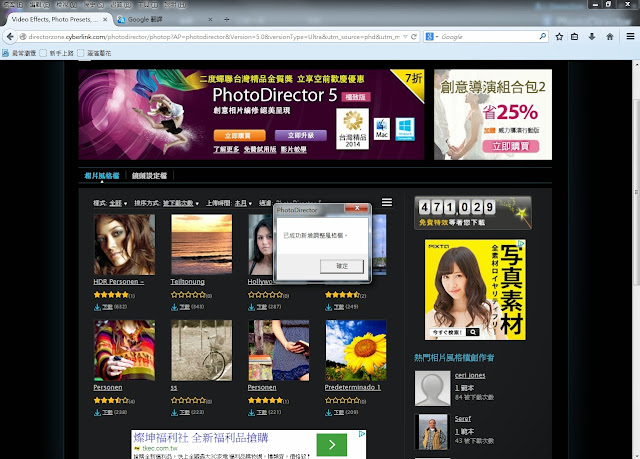Rate the Teiltonung preset using its stars
The height and width of the screenshot is (459, 640).
click(188, 295)
